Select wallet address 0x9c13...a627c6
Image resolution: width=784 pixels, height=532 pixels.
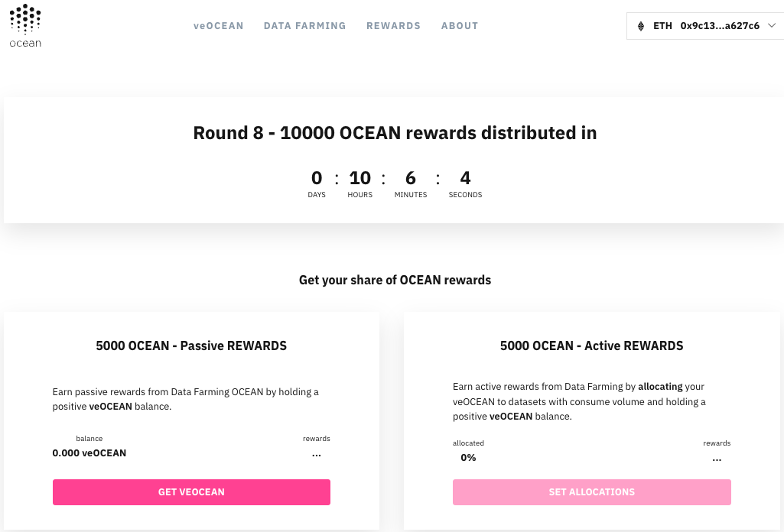tap(720, 26)
